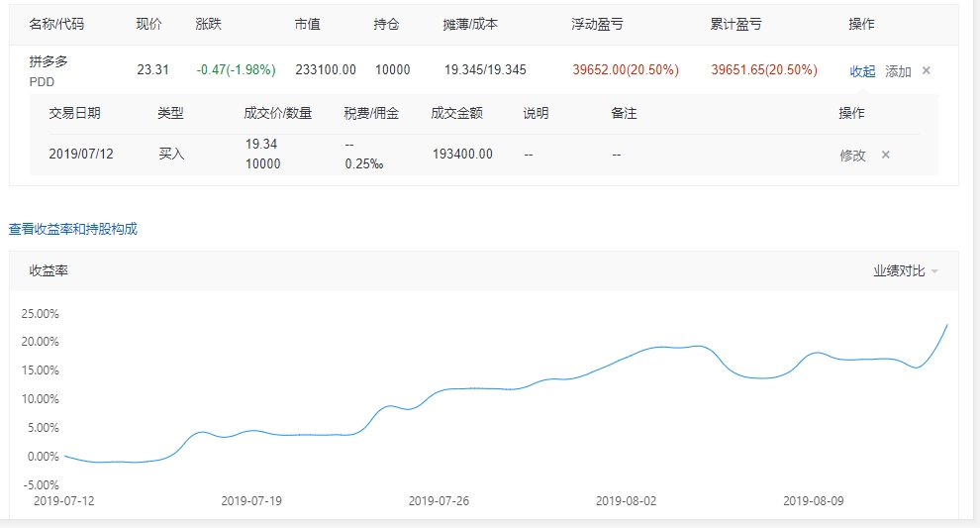Click the 名称/代码 column header
980x528 pixels.
[56, 24]
